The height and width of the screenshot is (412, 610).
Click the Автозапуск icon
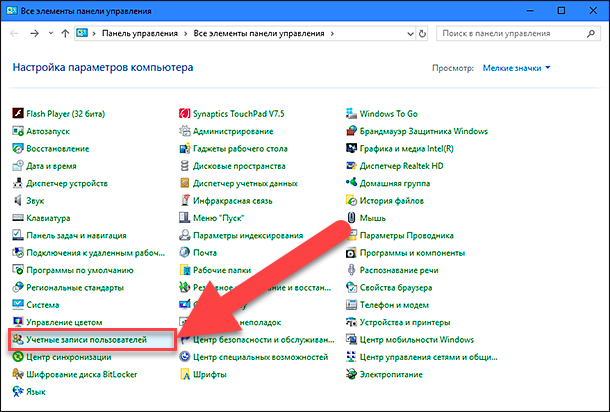[x=18, y=131]
